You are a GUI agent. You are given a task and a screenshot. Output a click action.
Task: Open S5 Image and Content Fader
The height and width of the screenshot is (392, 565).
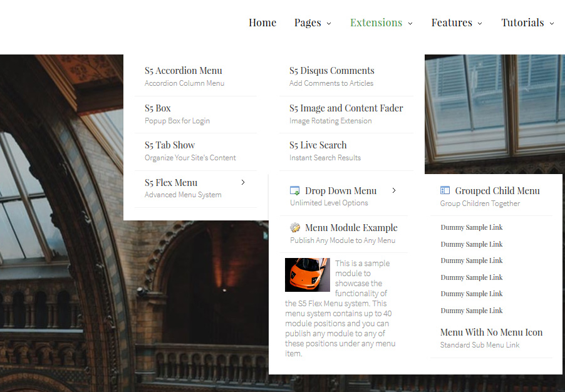pyautogui.click(x=346, y=108)
